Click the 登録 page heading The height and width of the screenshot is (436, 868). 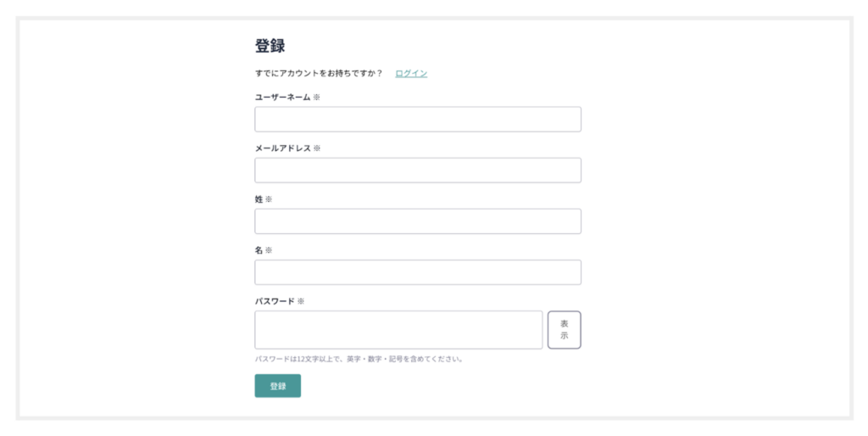tap(270, 47)
